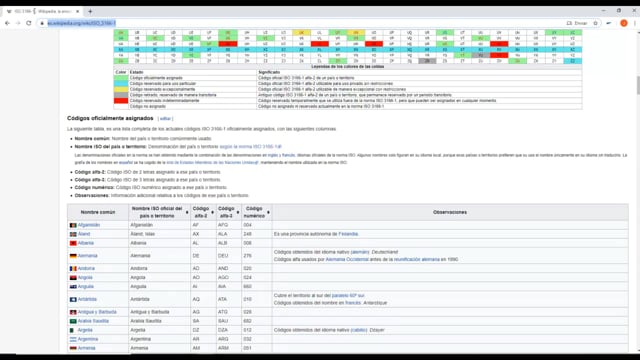Sort by Código alfa-2 column arrow
This screenshot has height=360, width=640.
click(x=212, y=212)
